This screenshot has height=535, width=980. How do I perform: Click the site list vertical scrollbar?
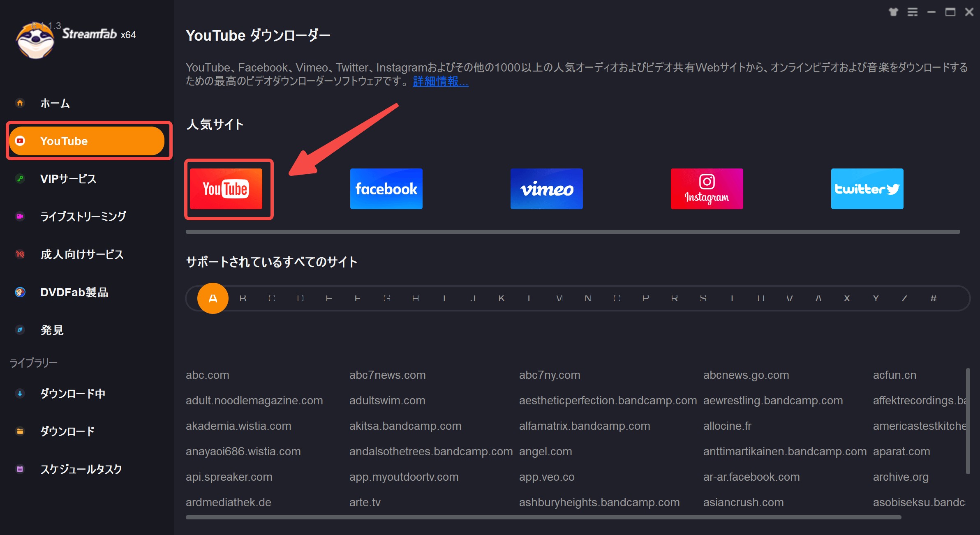(x=968, y=421)
